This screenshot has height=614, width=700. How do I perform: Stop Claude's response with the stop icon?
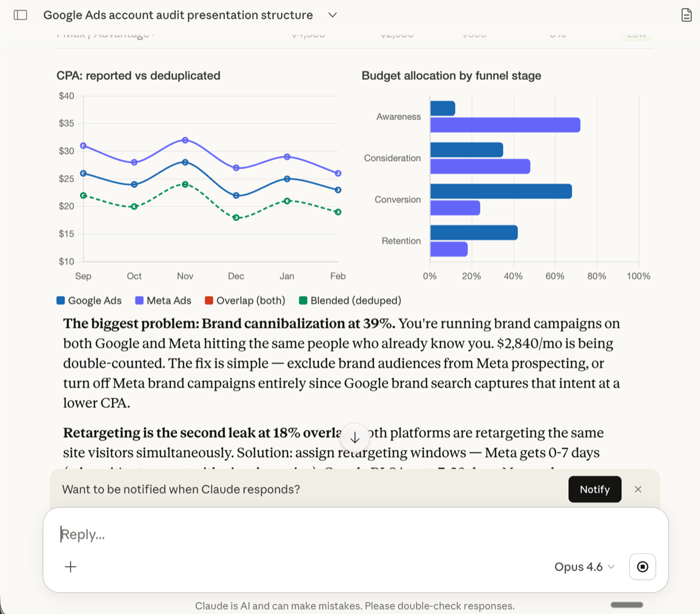[x=642, y=566]
